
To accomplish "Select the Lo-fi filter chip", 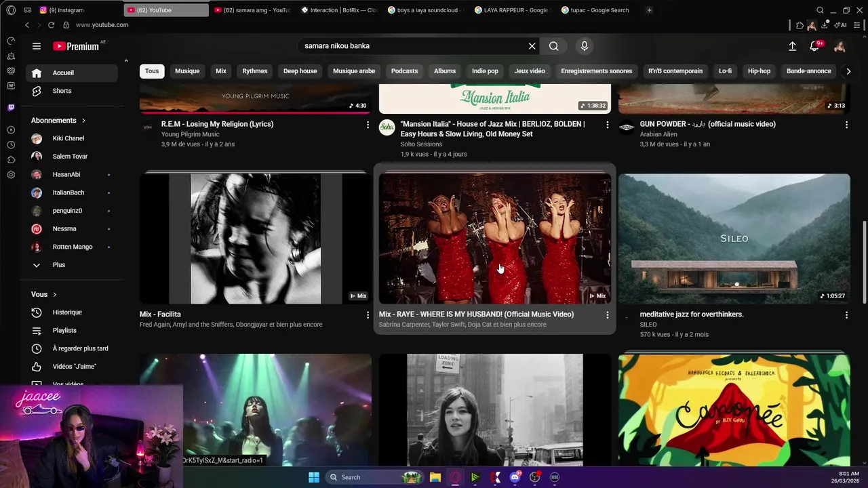I will [x=725, y=71].
